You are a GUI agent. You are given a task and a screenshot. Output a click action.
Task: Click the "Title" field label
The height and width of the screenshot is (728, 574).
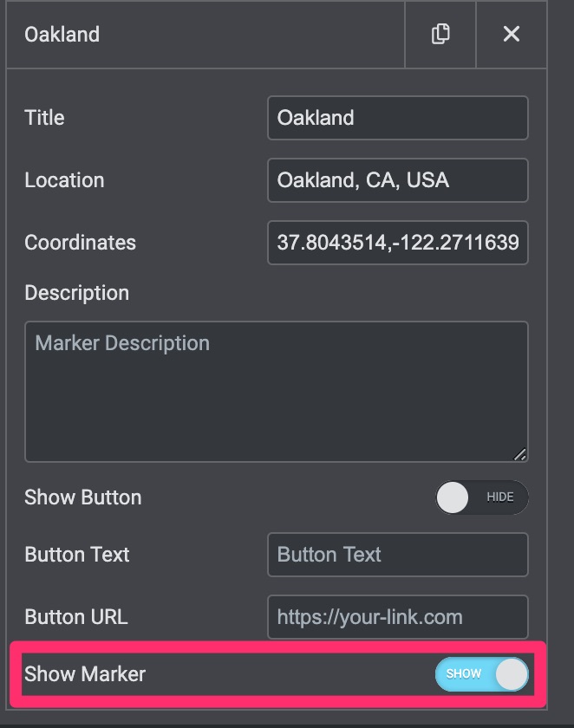click(44, 118)
